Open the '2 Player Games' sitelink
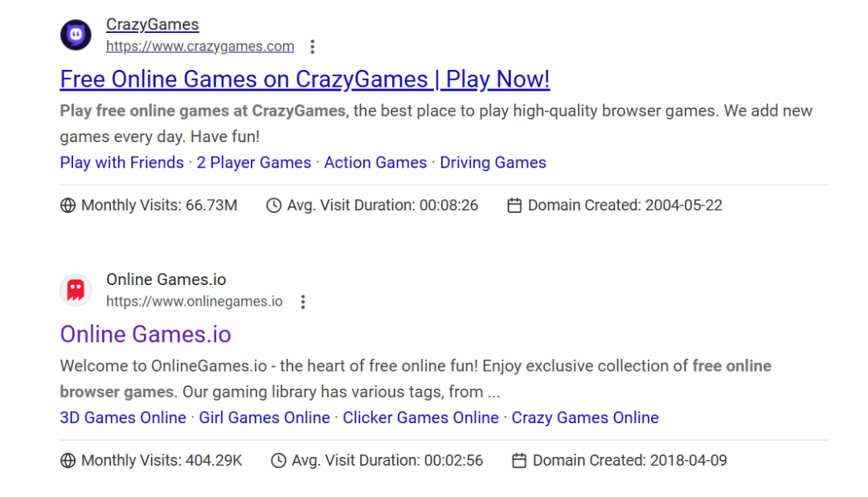868x497 pixels. [254, 162]
